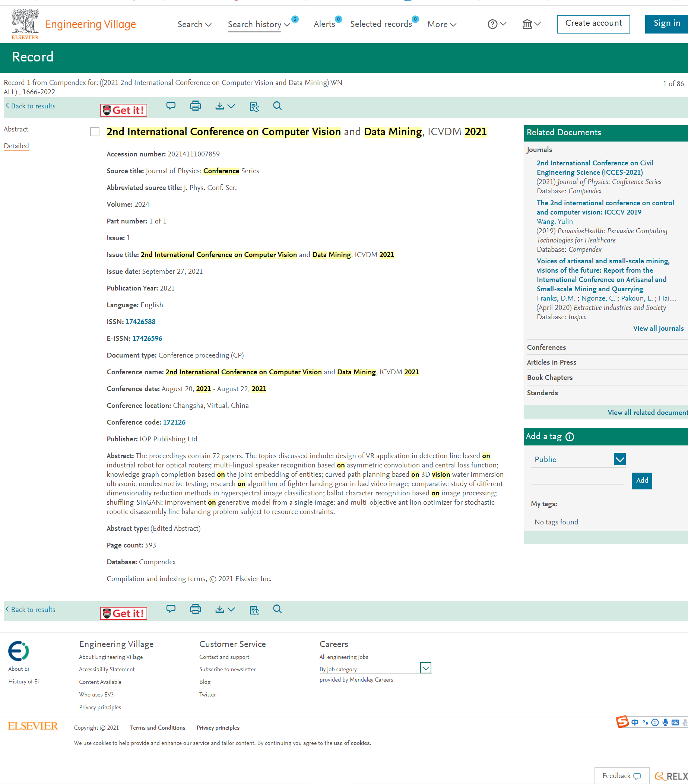Screen dimensions: 688x784
Task: Click the use of cookies link
Action: tap(352, 743)
